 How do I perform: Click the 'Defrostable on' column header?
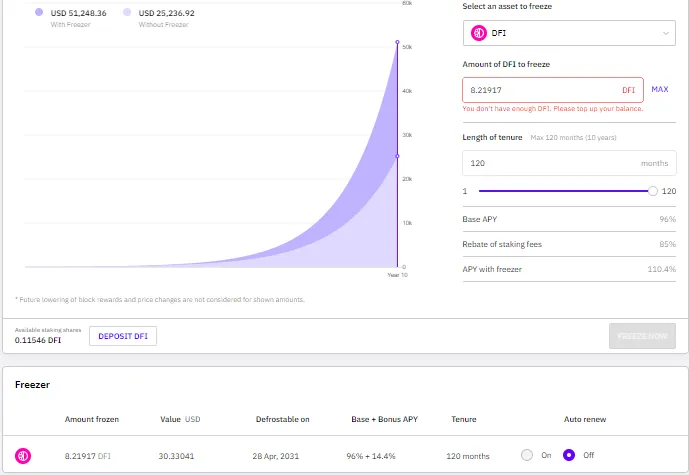(x=283, y=419)
